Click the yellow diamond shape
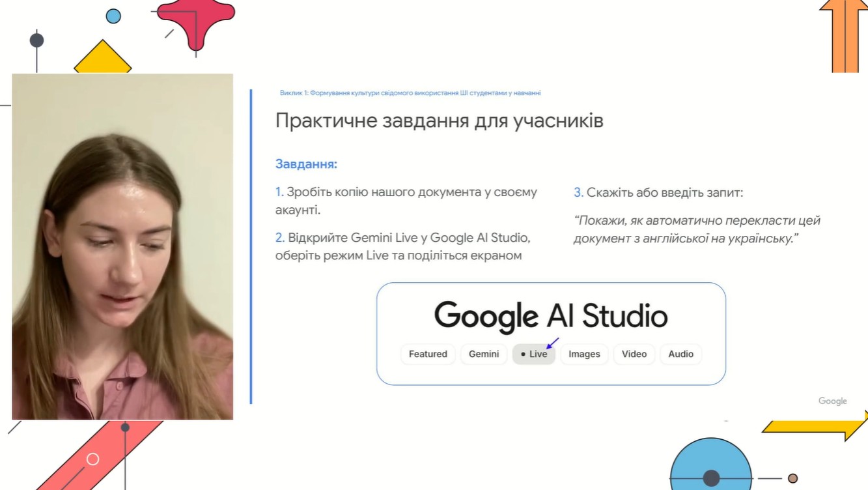 point(102,60)
